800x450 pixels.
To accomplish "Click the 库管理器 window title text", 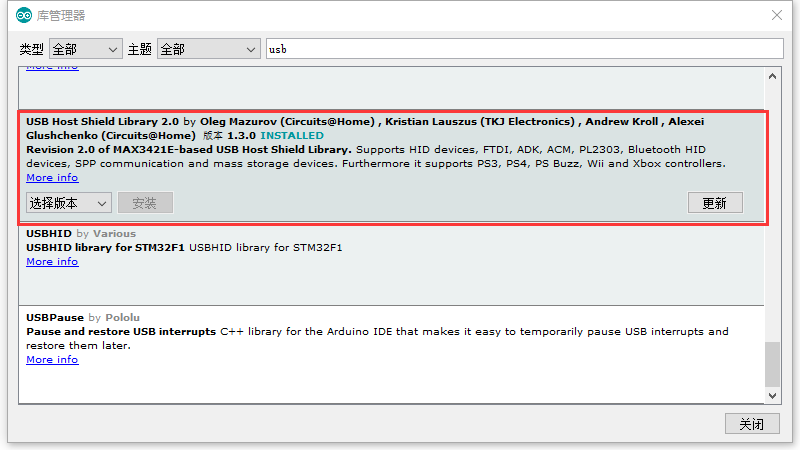I will click(x=61, y=15).
